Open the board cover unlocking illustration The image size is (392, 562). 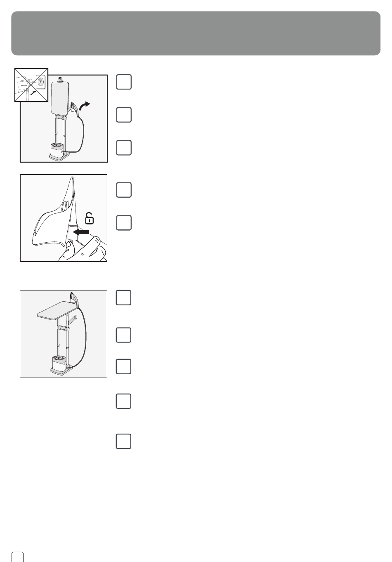(64, 218)
